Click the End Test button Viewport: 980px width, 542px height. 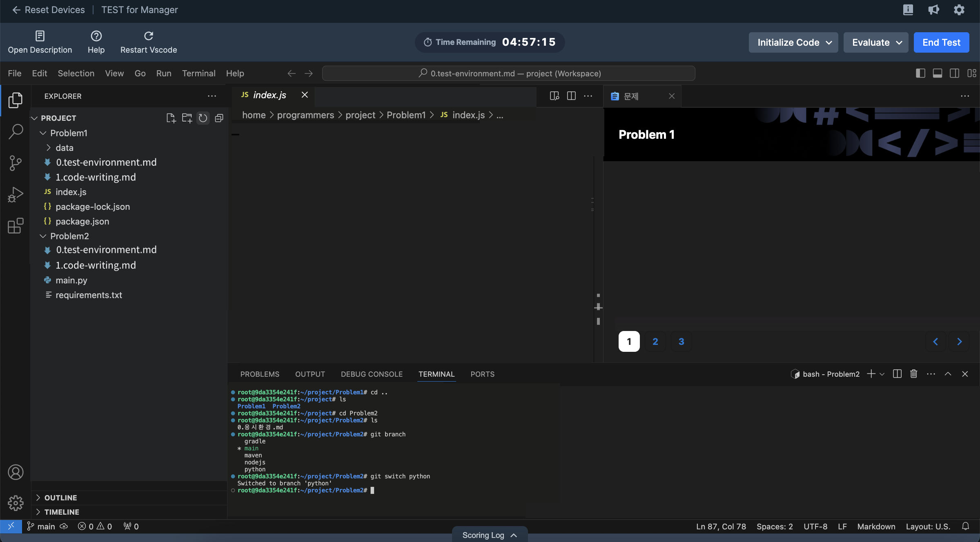point(941,42)
